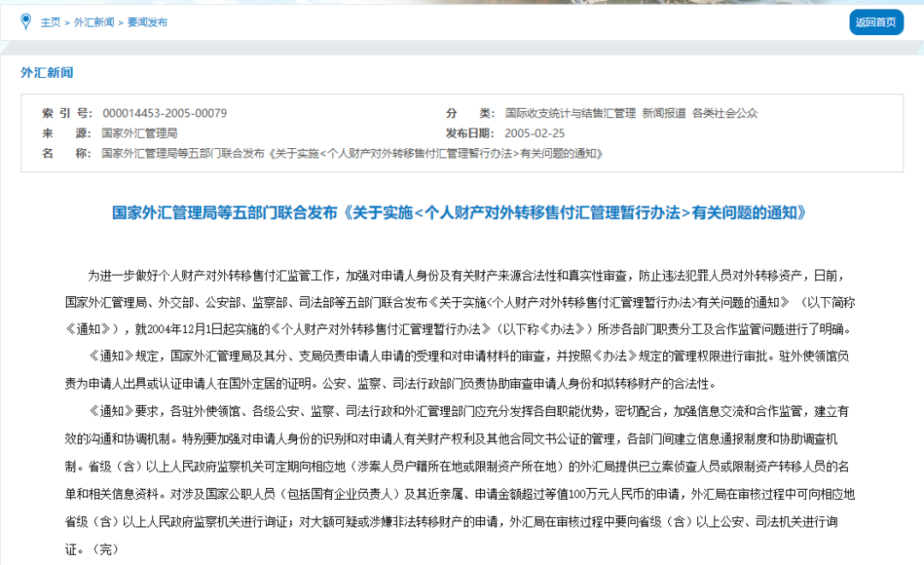
Task: Open 外汇新闻 breadcrumb link
Action: 94,22
